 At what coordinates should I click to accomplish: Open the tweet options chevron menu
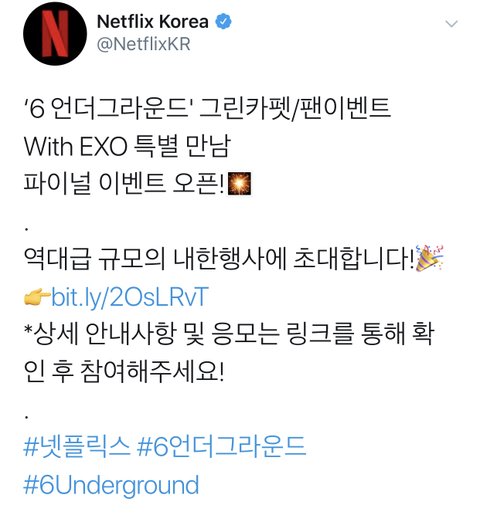pos(452,24)
